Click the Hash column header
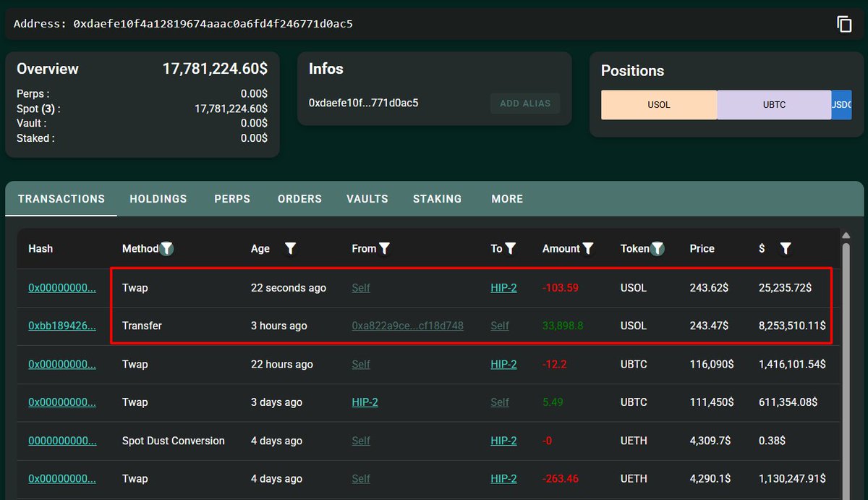868x500 pixels. [x=41, y=248]
